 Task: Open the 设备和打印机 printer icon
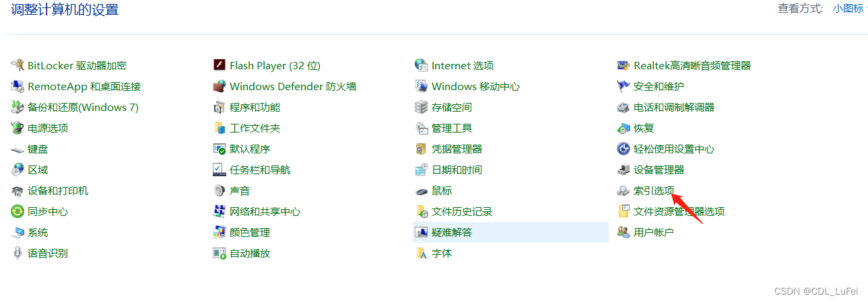click(x=18, y=190)
